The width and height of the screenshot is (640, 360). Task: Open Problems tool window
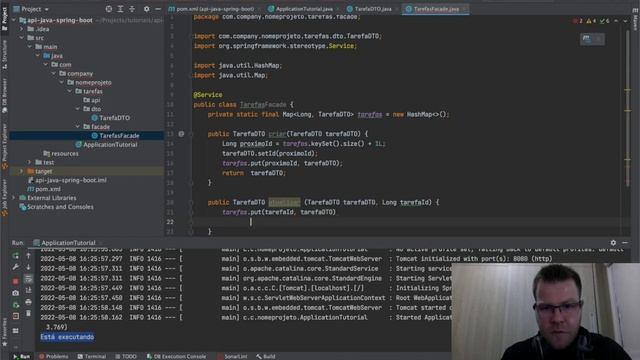coord(54,356)
